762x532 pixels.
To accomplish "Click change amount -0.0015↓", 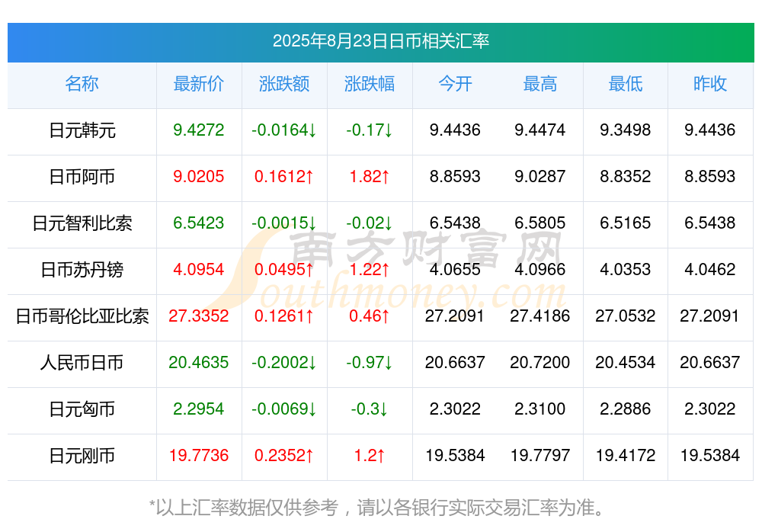I will (284, 223).
